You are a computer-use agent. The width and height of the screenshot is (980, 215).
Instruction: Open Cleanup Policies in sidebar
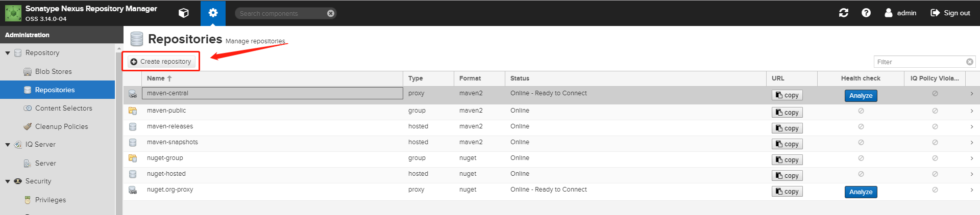coord(61,126)
